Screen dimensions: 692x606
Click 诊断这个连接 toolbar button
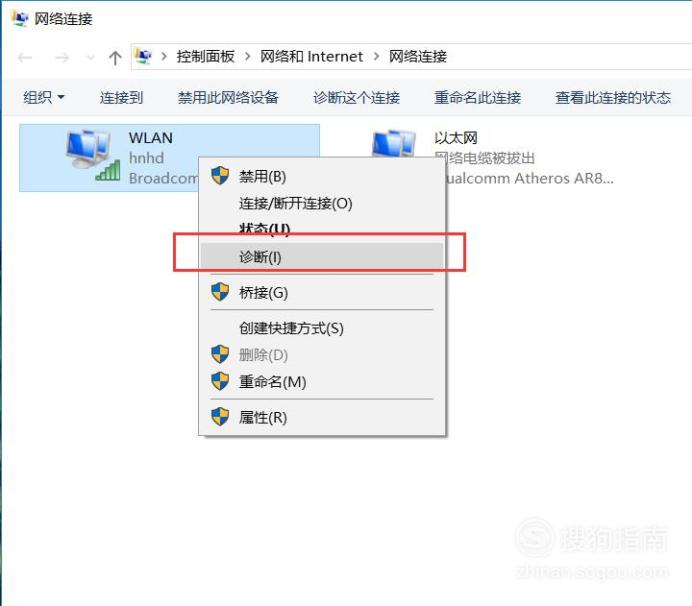point(356,97)
